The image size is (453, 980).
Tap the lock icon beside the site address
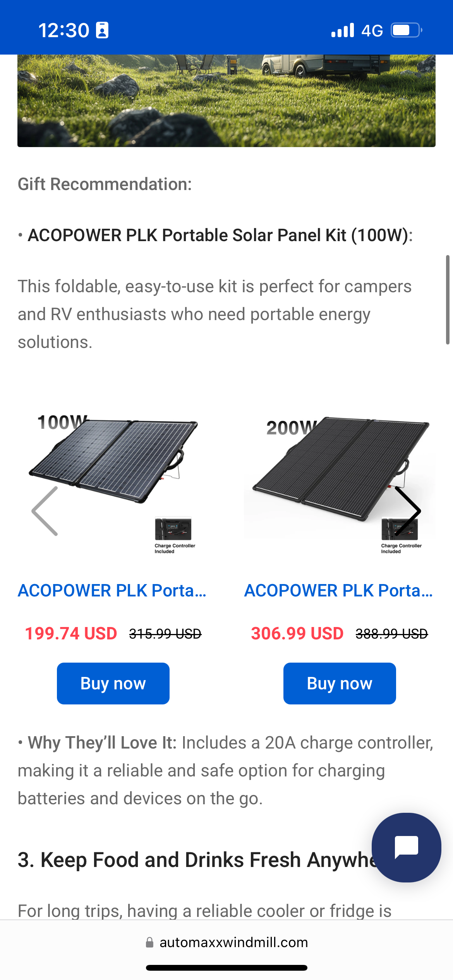(x=149, y=942)
